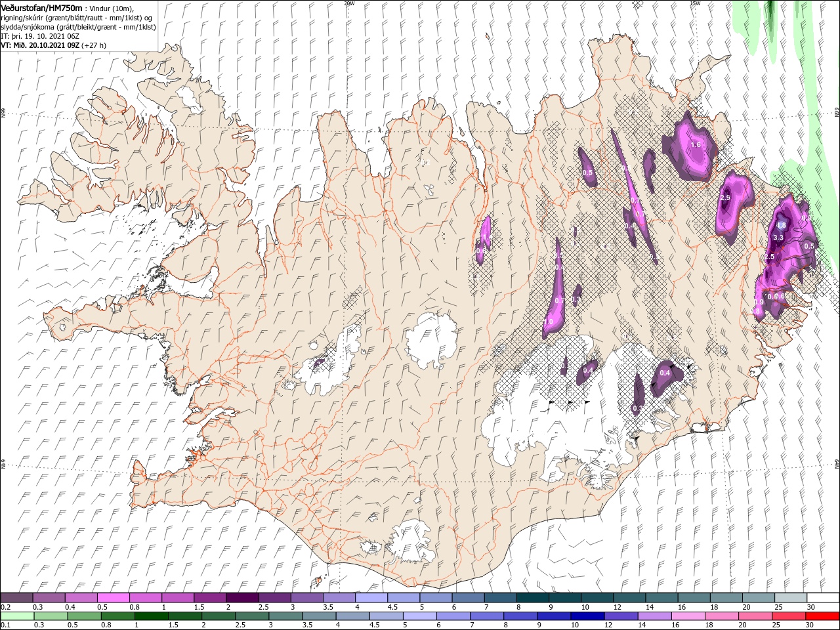Select snow legend swatch between 4 and 4.5
This screenshot has width=840, height=630.
click(371, 598)
